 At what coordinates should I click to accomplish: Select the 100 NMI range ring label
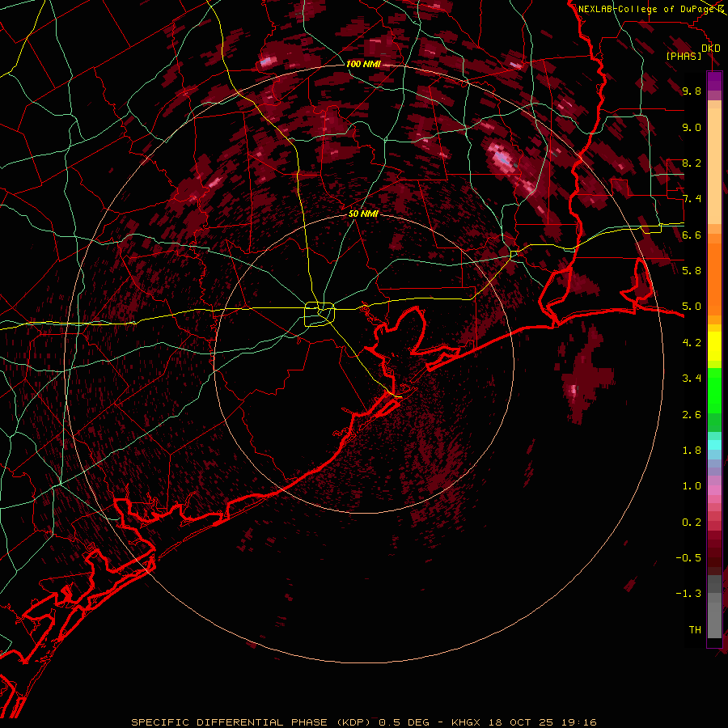click(x=363, y=64)
